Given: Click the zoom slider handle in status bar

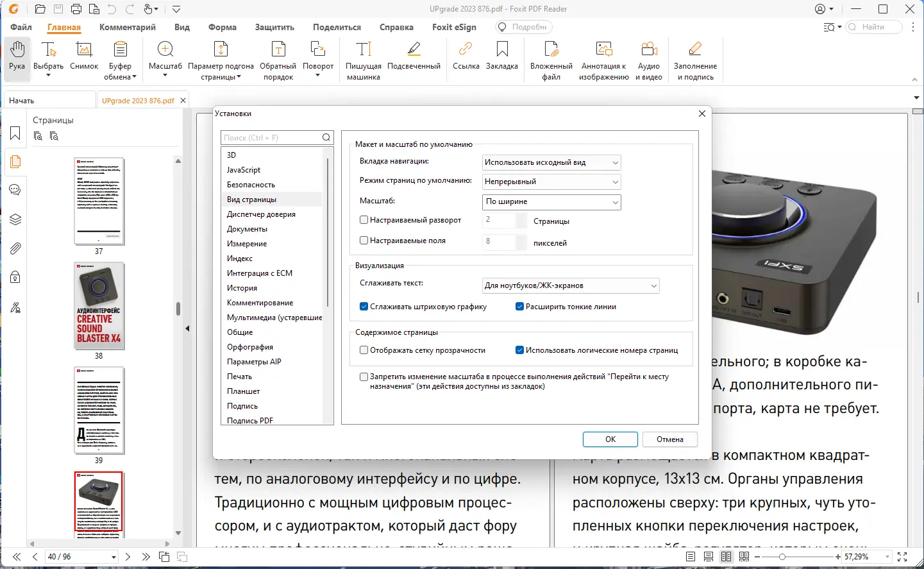Looking at the screenshot, I should [x=782, y=557].
